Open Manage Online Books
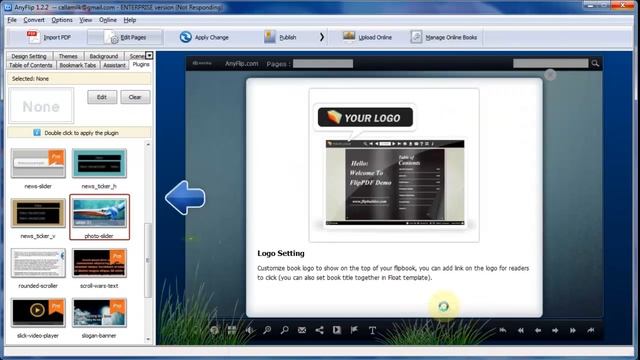The height and width of the screenshot is (360, 640). (x=444, y=37)
